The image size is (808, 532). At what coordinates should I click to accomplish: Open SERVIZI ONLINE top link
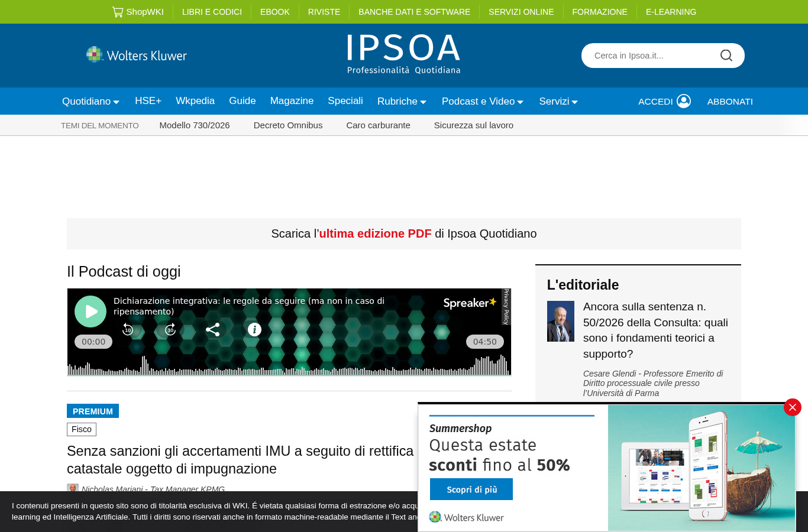coord(521,12)
